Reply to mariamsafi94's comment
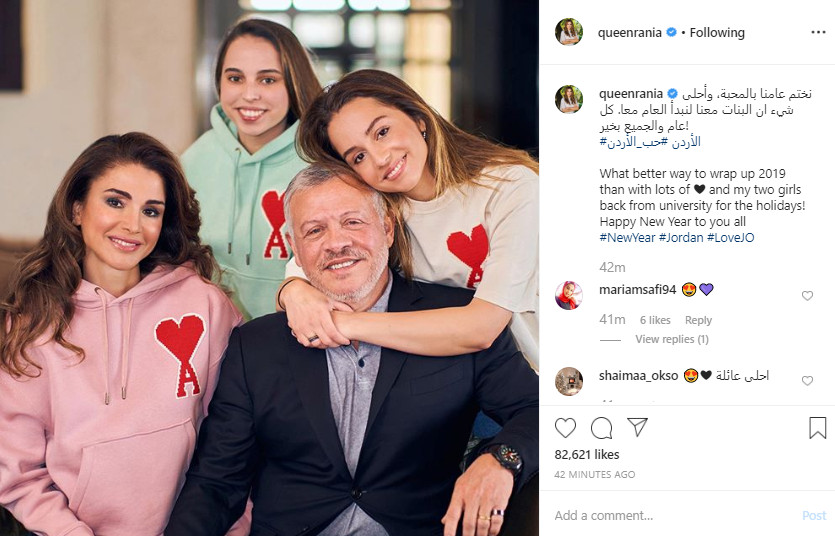The width and height of the screenshot is (835, 536). (698, 320)
